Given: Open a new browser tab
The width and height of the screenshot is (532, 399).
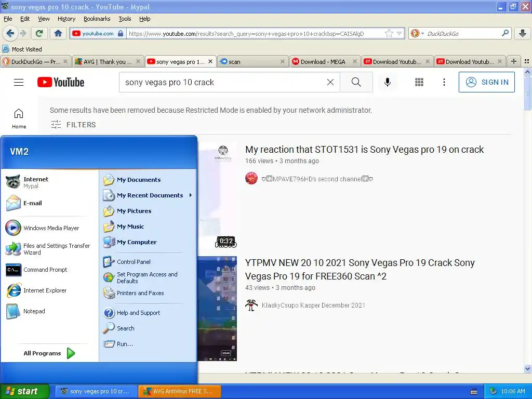Looking at the screenshot, I should tap(514, 61).
